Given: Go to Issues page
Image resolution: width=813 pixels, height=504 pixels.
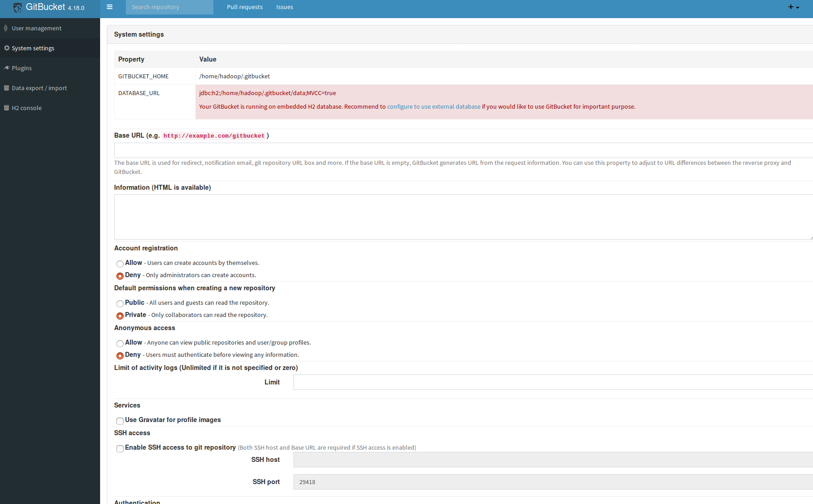Looking at the screenshot, I should pos(284,7).
